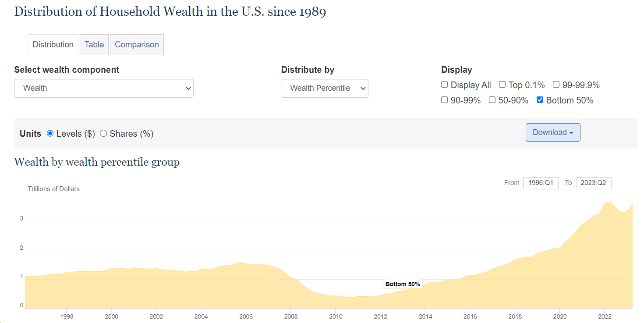The image size is (644, 323).
Task: Click the 2016 tick on the x-axis
Action: (x=470, y=316)
